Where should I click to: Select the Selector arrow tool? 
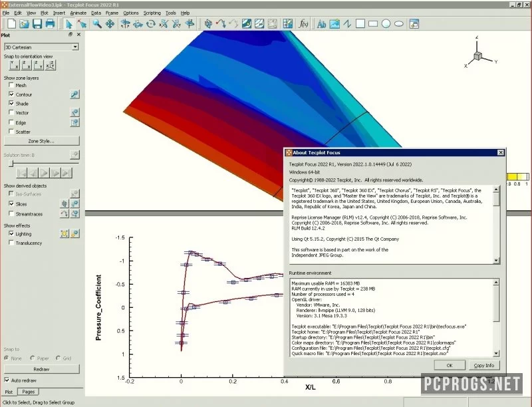pyautogui.click(x=69, y=24)
